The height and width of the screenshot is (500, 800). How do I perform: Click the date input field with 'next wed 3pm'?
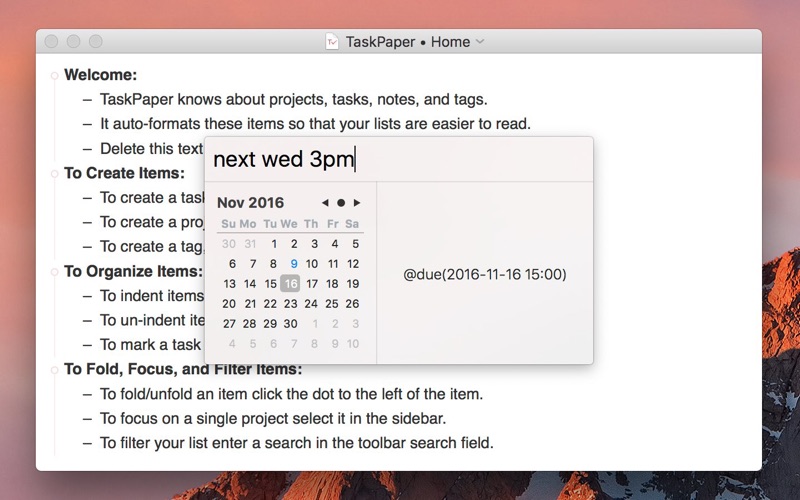pyautogui.click(x=399, y=159)
